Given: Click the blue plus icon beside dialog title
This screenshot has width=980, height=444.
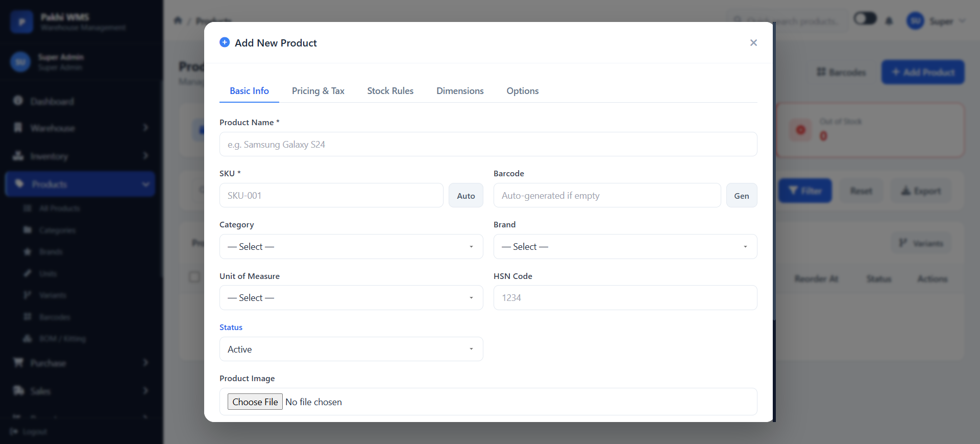Looking at the screenshot, I should tap(225, 42).
